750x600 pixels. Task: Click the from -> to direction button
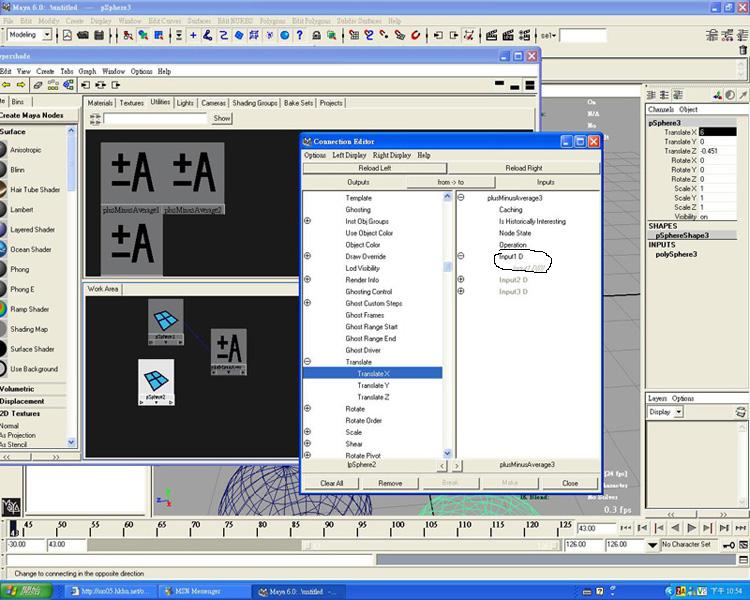click(451, 182)
